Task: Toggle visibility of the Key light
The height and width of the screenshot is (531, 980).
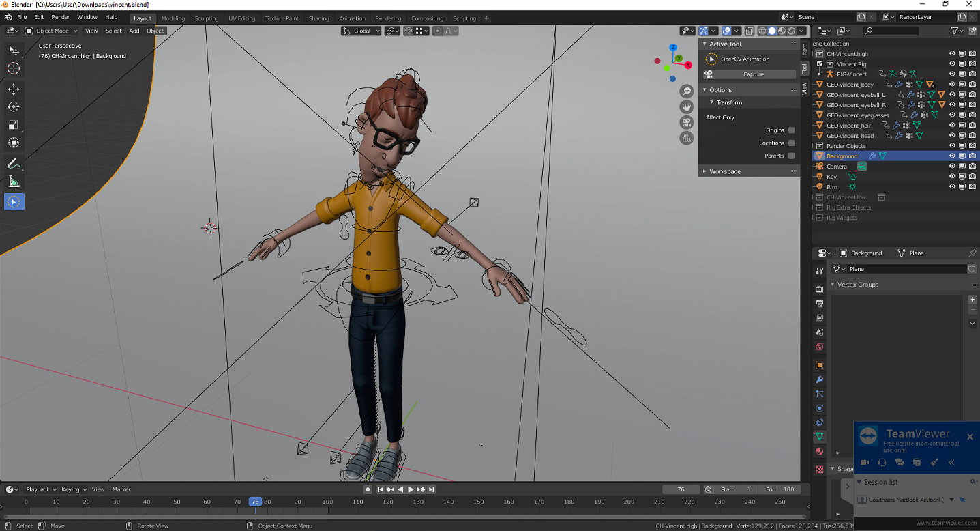Action: click(951, 176)
